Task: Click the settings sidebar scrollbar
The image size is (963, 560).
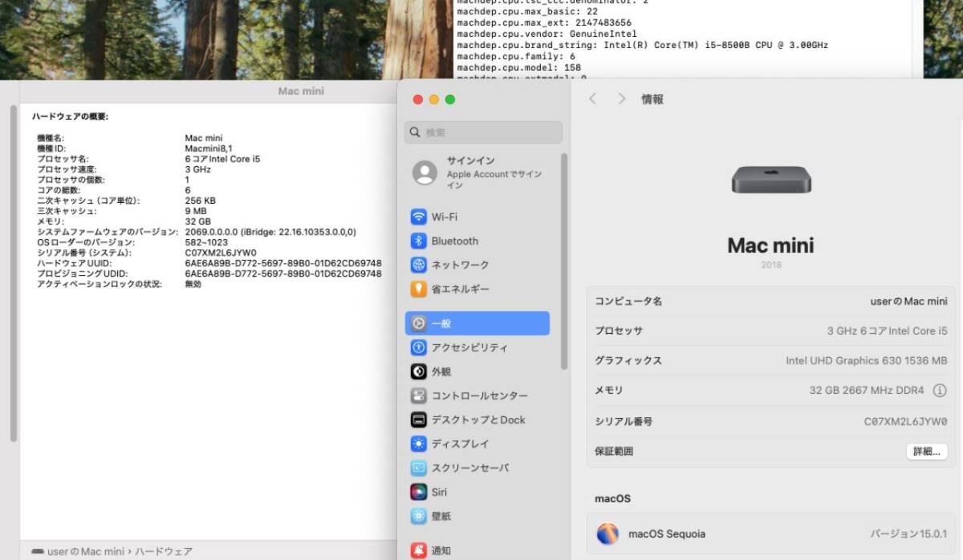Action: [564, 261]
